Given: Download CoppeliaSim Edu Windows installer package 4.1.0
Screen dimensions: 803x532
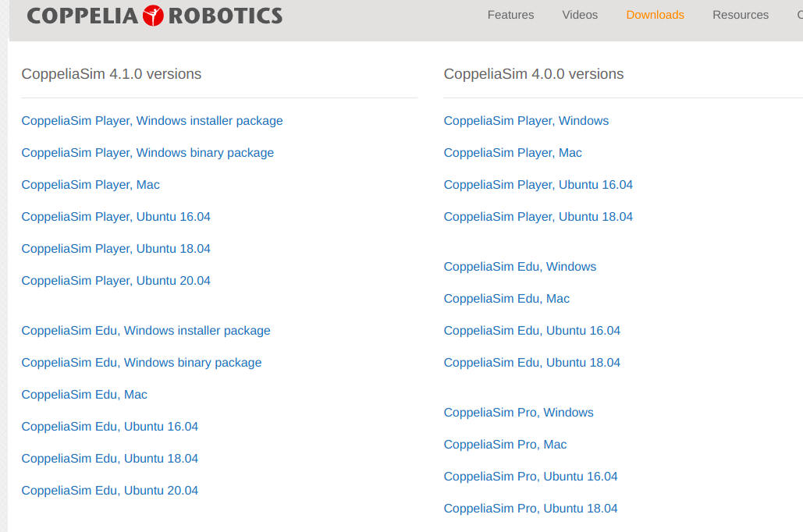Looking at the screenshot, I should click(145, 331).
